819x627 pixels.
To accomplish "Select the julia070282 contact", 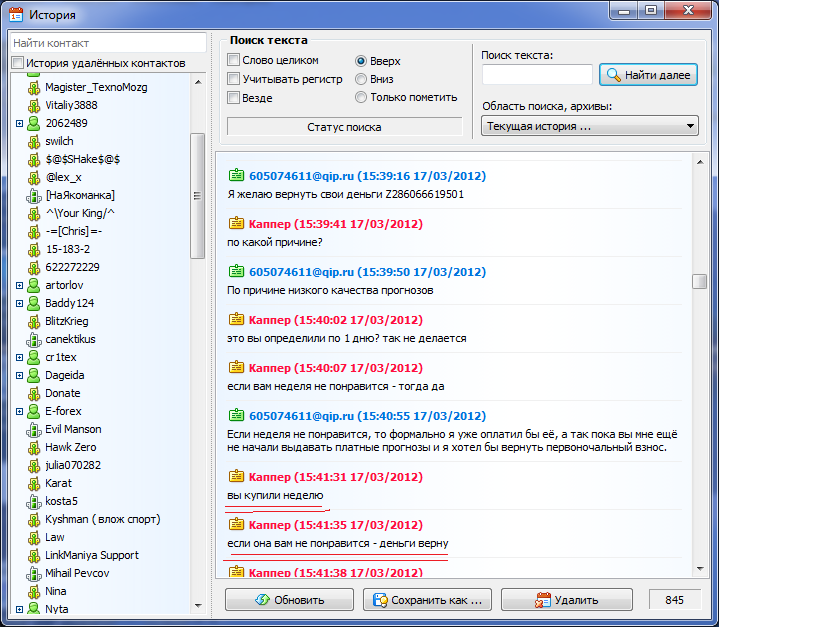I will 73,465.
